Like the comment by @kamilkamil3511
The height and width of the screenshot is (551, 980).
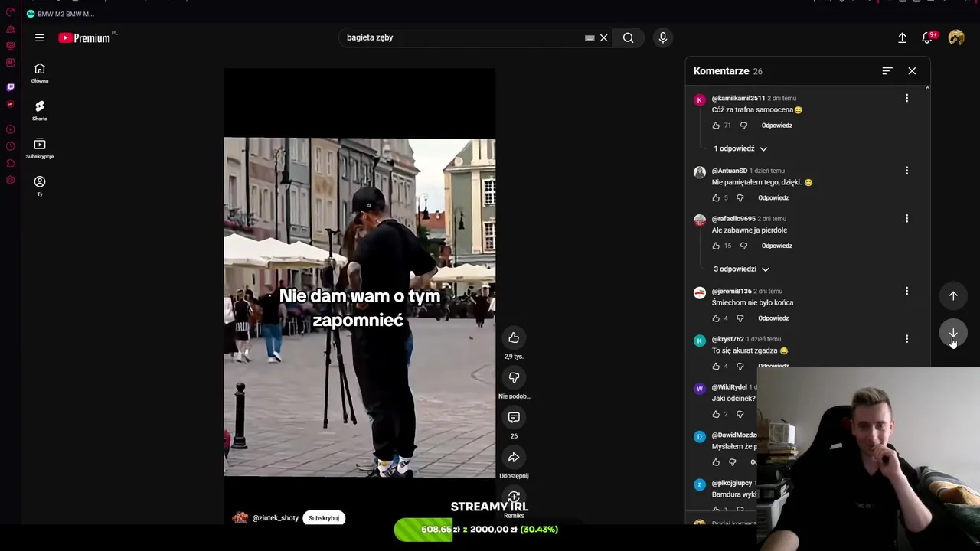tap(717, 126)
